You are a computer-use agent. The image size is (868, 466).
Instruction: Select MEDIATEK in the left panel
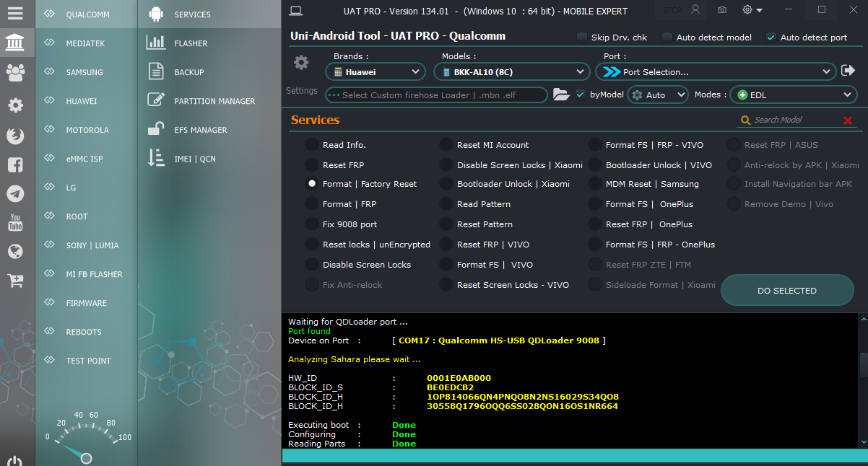[85, 43]
